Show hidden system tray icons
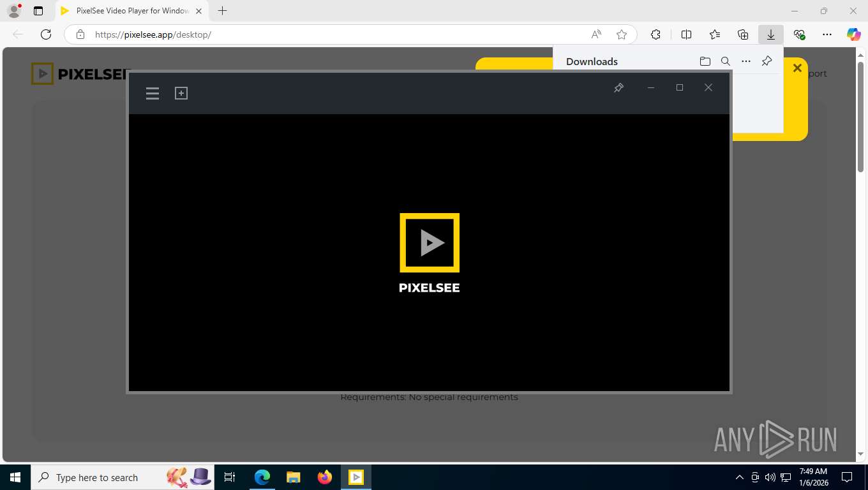 pos(740,477)
